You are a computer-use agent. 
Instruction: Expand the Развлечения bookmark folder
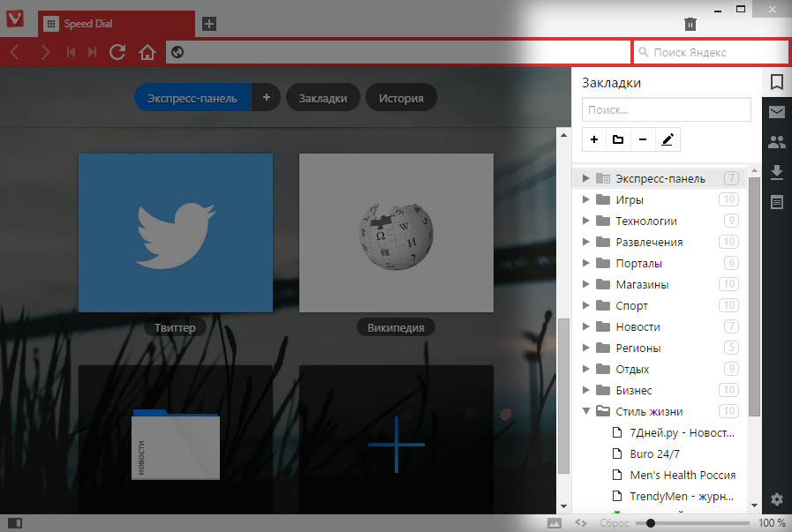(x=585, y=242)
